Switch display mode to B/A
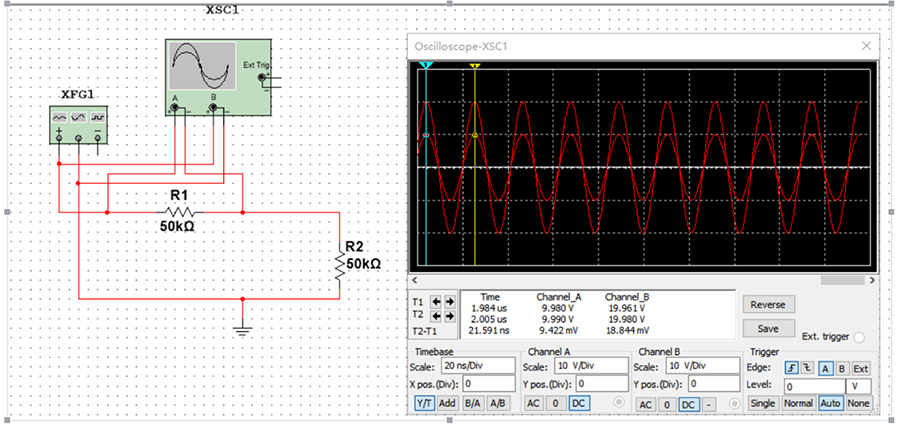This screenshot has width=900, height=431. [472, 403]
